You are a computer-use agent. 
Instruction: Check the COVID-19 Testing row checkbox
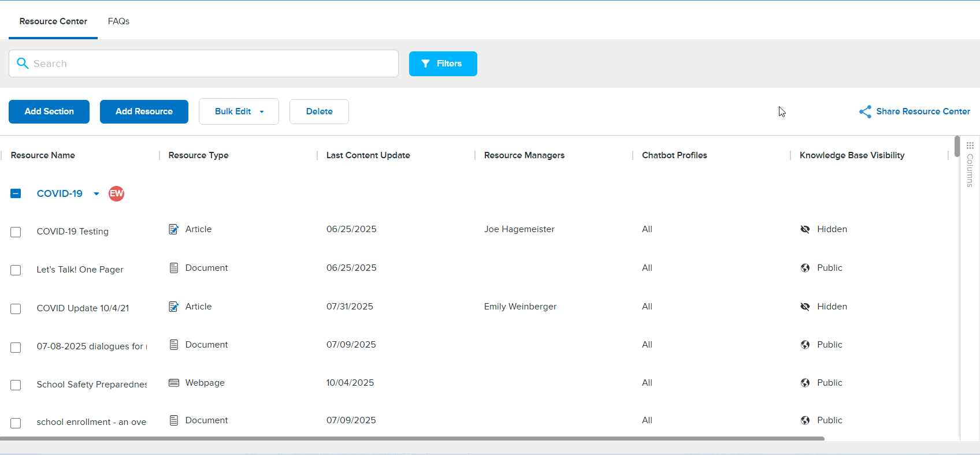(x=16, y=232)
